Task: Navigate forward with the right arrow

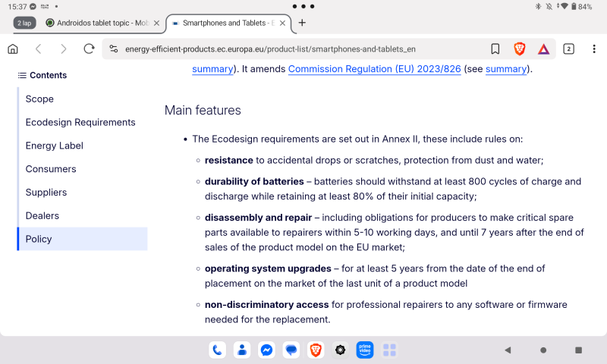Action: pyautogui.click(x=64, y=49)
